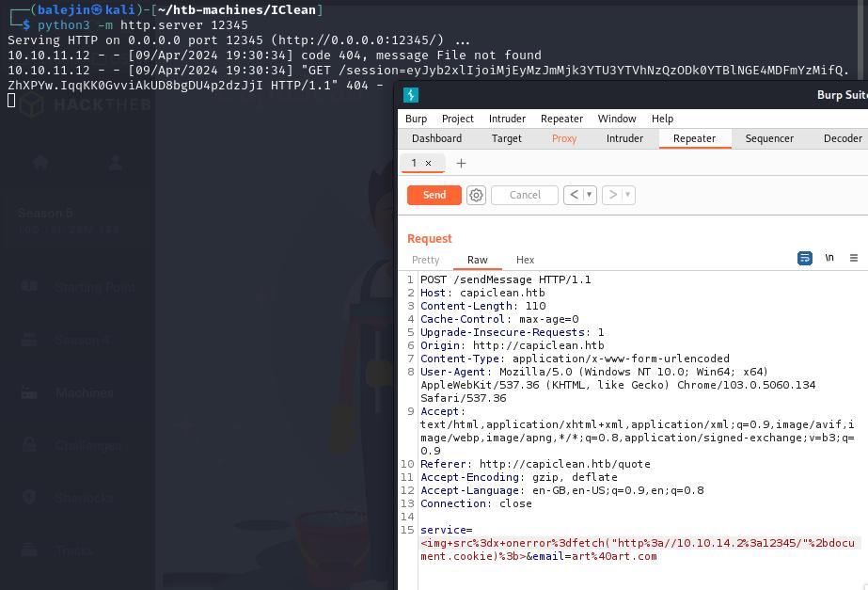Viewport: 868px width, 590px height.
Task: Go back to the previous request arrow
Action: point(574,195)
